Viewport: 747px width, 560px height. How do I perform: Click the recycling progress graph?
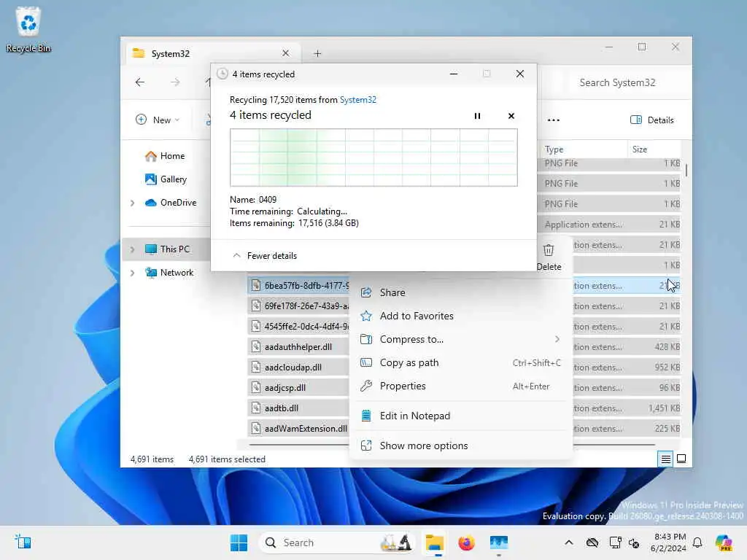point(373,157)
